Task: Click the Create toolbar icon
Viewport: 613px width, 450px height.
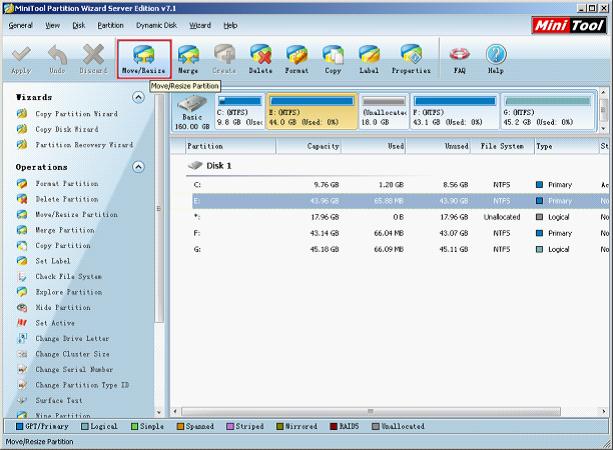Action: pyautogui.click(x=224, y=59)
